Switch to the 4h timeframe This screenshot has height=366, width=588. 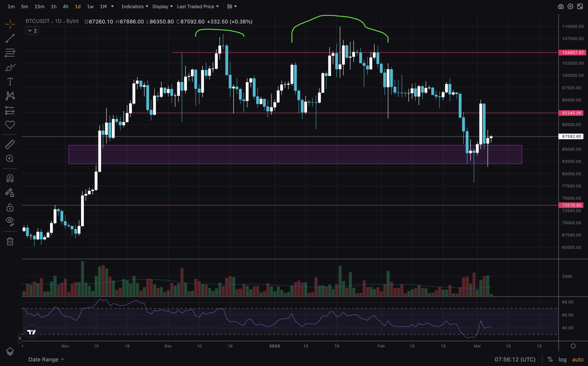(65, 6)
